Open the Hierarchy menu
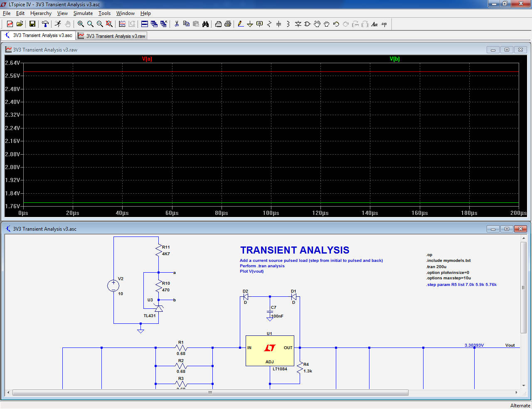The width and height of the screenshot is (532, 409). pos(41,13)
